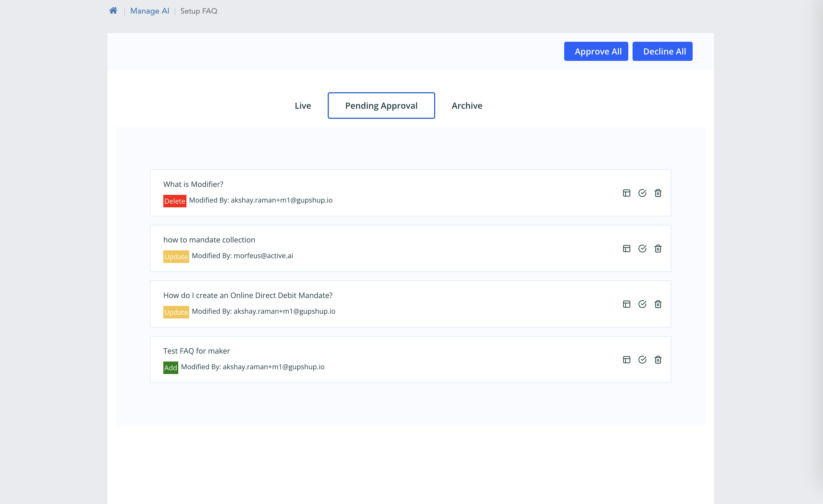Go to the Home icon in breadcrumb
This screenshot has height=504, width=823.
pos(113,11)
